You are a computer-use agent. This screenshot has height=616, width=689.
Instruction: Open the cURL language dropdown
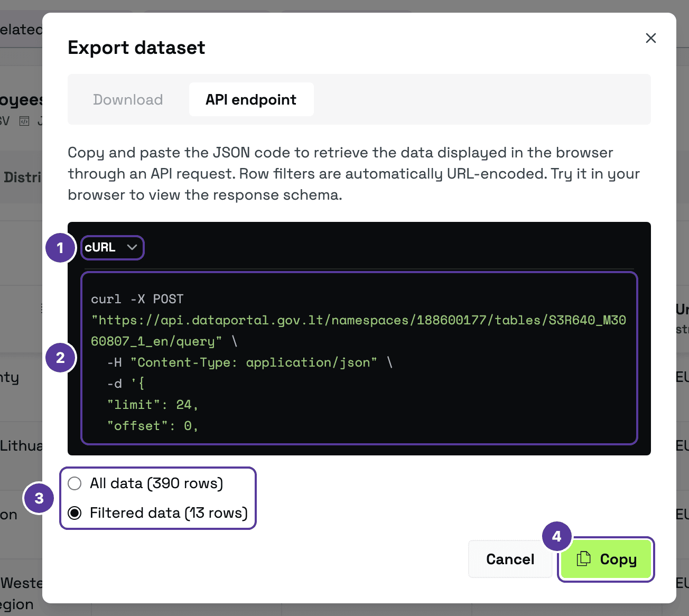pos(111,247)
